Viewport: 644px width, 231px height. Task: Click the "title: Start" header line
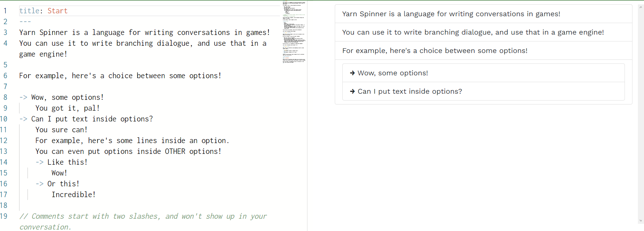pos(43,10)
